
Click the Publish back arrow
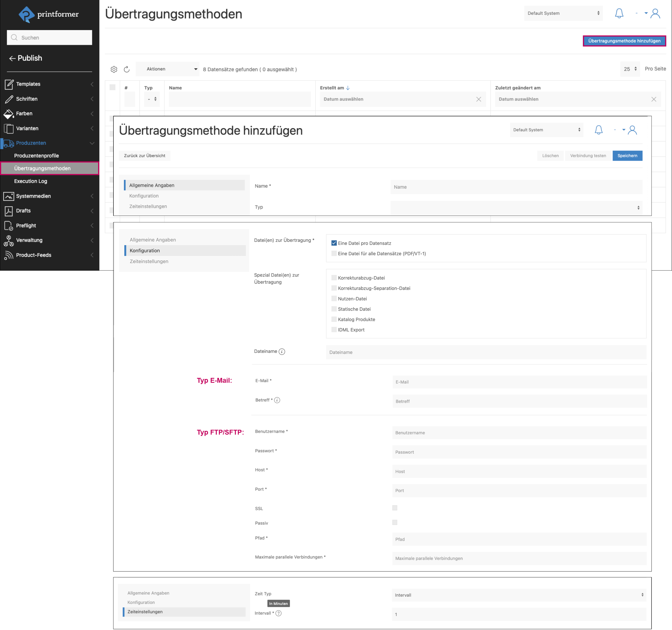(x=13, y=59)
